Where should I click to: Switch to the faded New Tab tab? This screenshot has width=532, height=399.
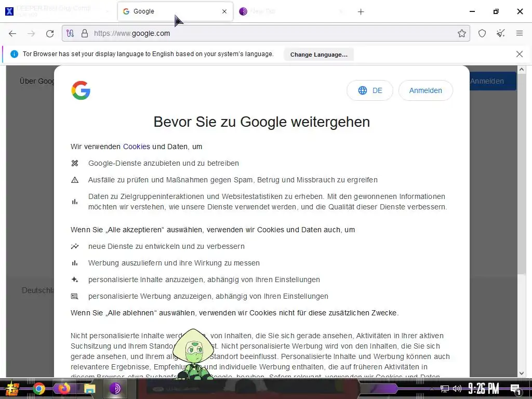click(292, 11)
